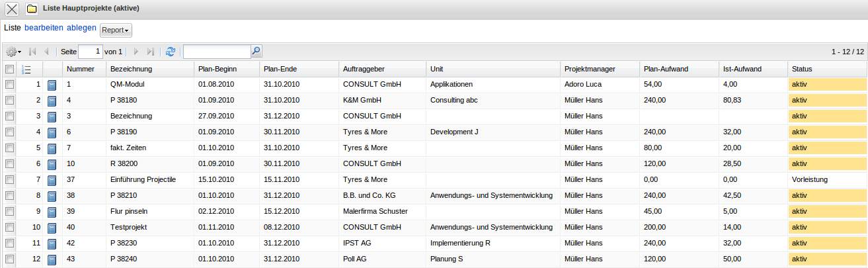Click the Projektmanager column header
The image size is (868, 268).
590,69
